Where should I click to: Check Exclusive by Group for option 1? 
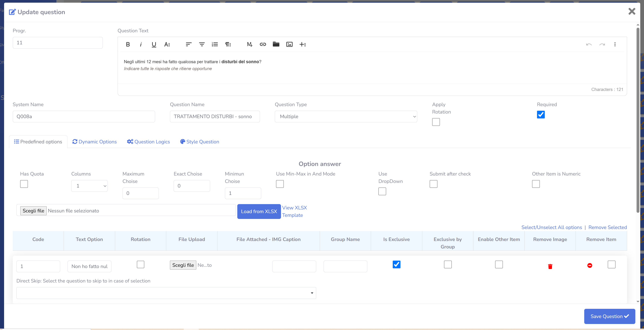[x=448, y=264]
